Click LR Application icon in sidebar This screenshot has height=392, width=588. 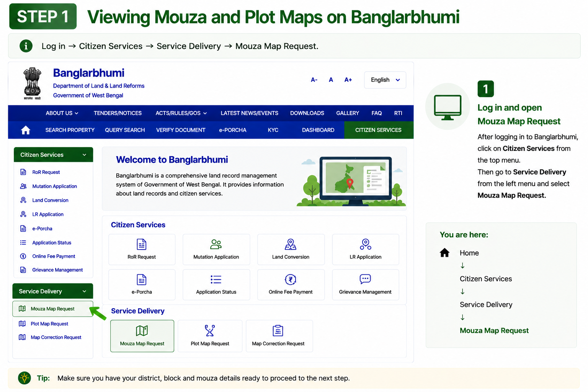[x=23, y=214]
